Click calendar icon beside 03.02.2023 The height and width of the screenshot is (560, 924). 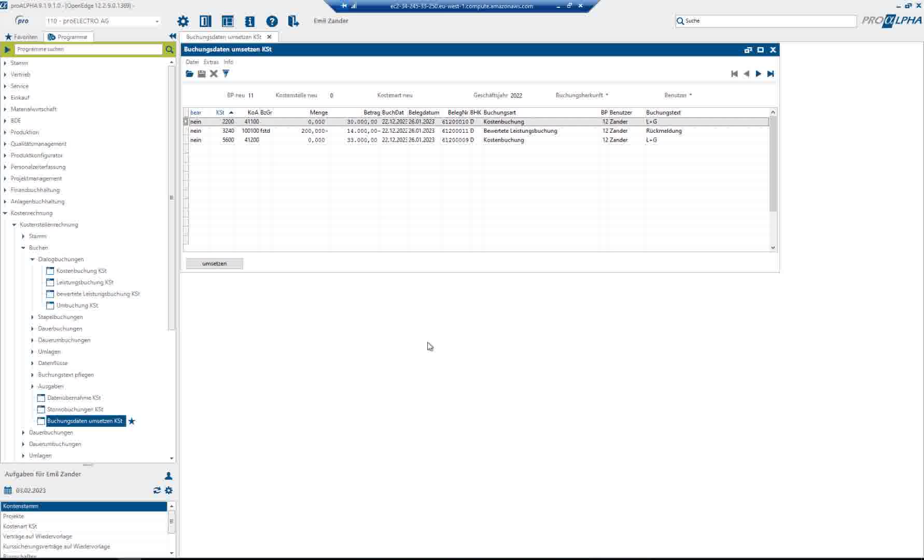[x=8, y=490]
